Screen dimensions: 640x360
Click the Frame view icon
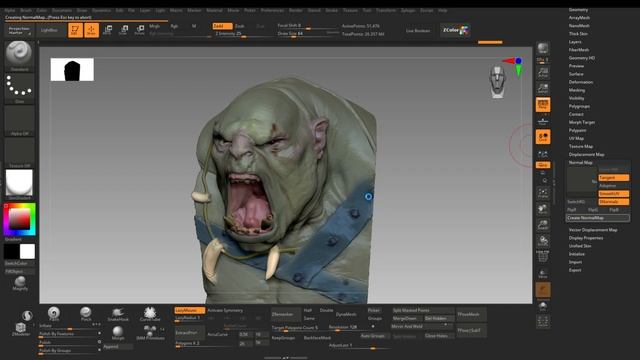click(543, 193)
